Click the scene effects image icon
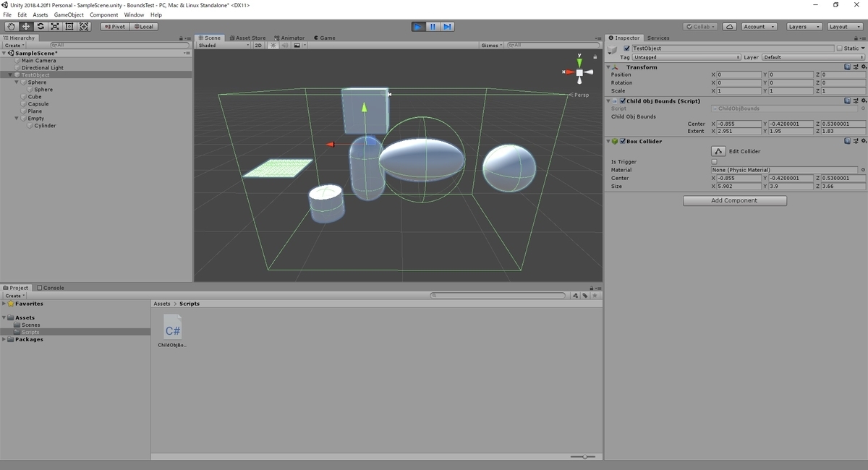Image resolution: width=868 pixels, height=470 pixels. [297, 45]
